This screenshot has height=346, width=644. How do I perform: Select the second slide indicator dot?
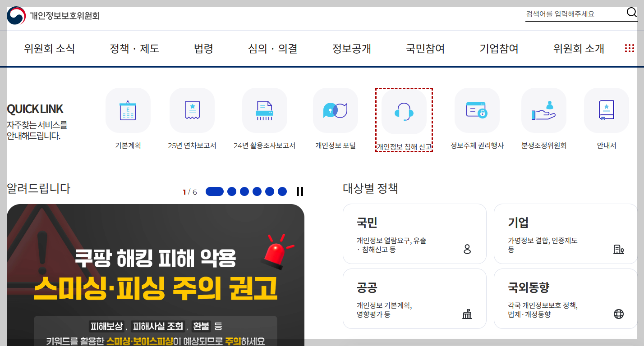(232, 191)
